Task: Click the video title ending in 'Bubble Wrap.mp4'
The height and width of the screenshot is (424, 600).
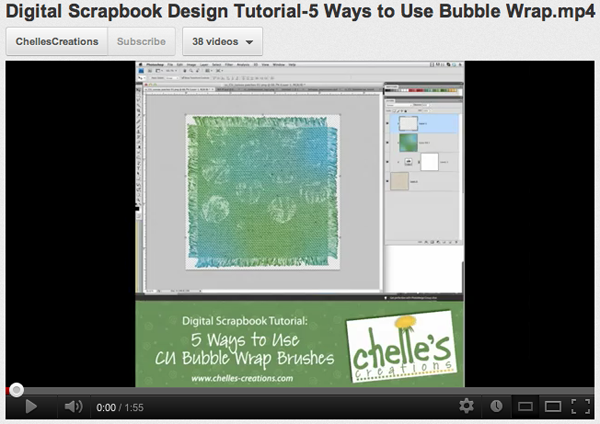Action: pyautogui.click(x=300, y=11)
